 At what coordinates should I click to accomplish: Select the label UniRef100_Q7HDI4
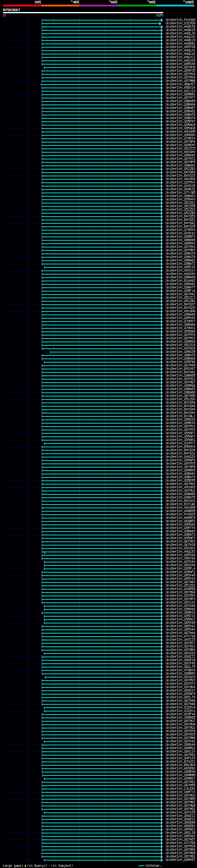[x=180, y=139]
